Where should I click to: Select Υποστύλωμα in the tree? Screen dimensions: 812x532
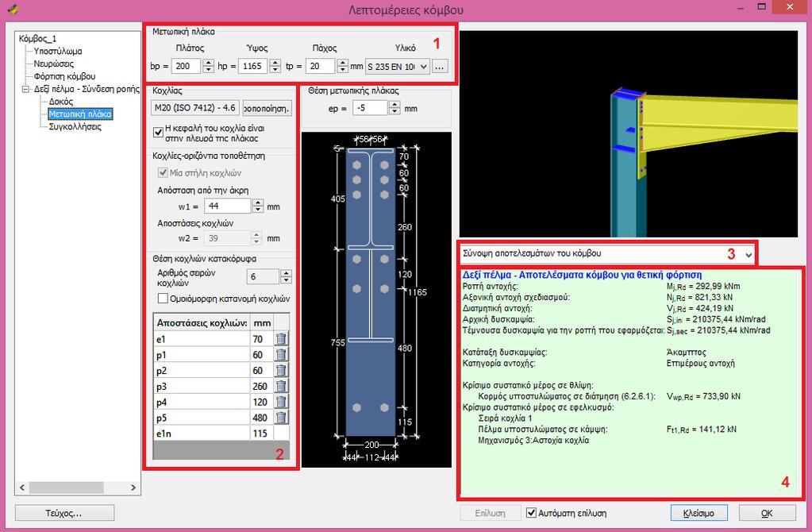tap(57, 52)
